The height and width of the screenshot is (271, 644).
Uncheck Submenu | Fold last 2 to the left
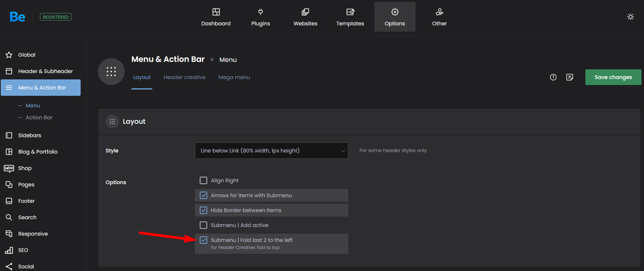pyautogui.click(x=203, y=240)
